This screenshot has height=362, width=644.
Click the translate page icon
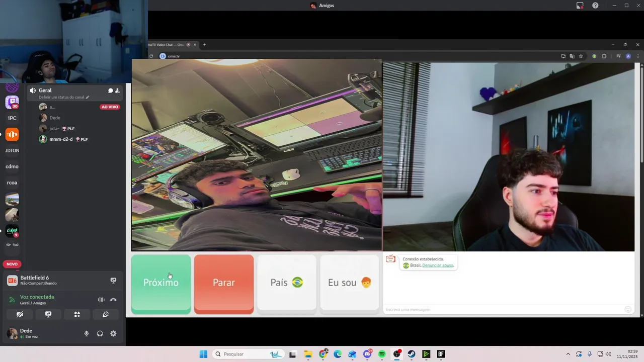[572, 56]
